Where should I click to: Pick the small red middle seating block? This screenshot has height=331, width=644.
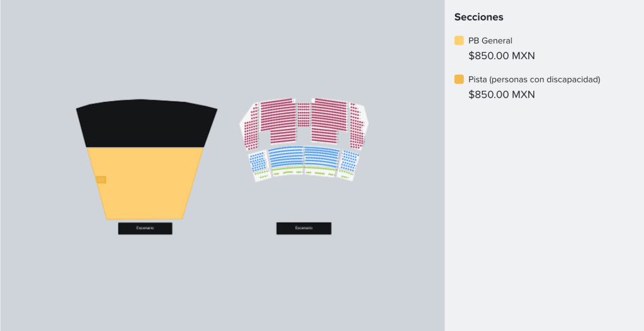coord(303,115)
